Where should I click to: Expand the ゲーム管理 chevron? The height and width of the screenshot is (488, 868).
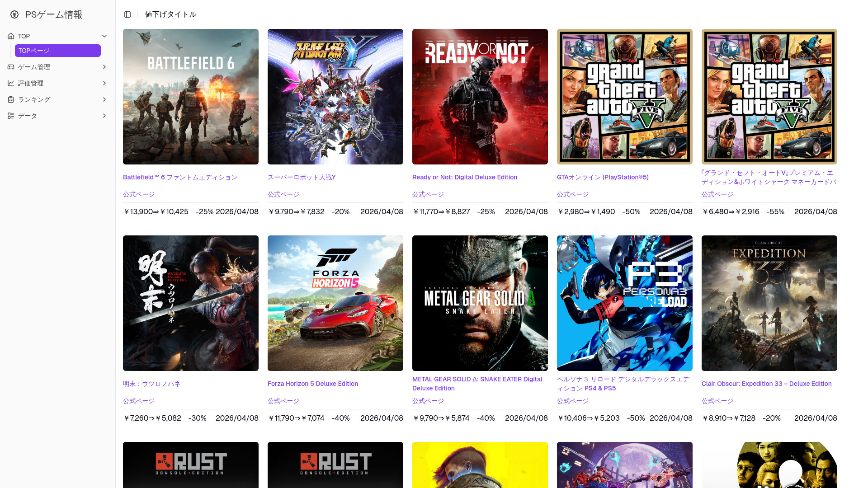[104, 67]
